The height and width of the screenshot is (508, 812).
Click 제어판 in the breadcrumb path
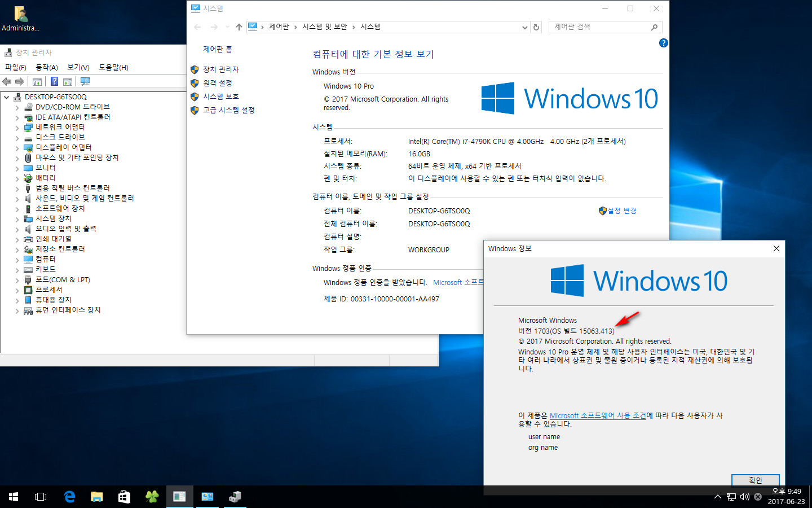click(279, 27)
